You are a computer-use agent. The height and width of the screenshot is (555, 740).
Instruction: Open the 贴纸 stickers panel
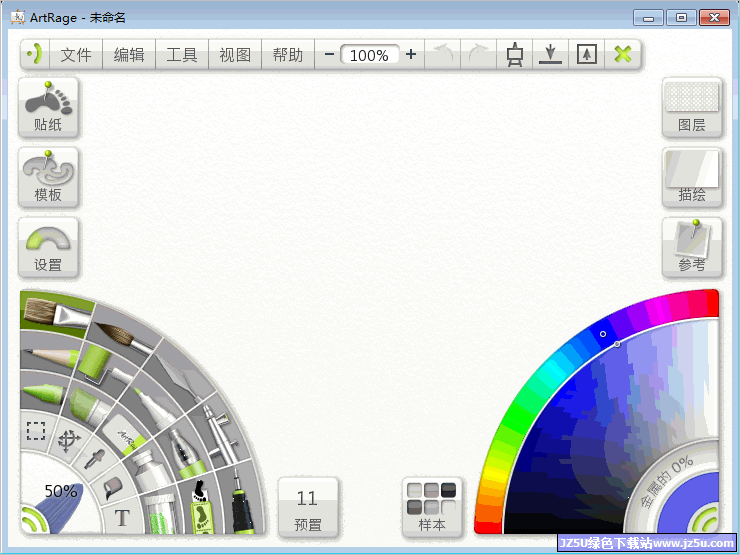pos(48,108)
